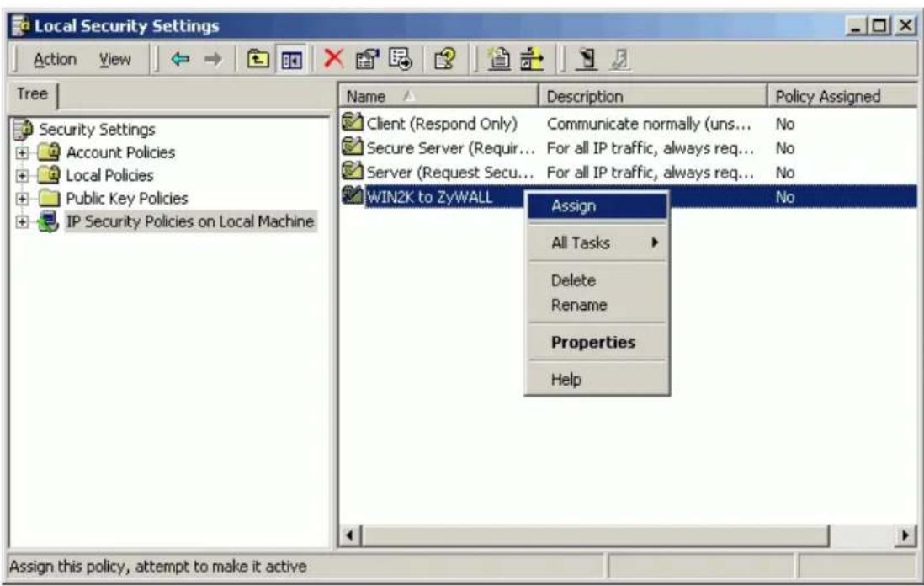Close the Local Security Settings window
Image resolution: width=924 pixels, height=586 pixels.
click(905, 25)
